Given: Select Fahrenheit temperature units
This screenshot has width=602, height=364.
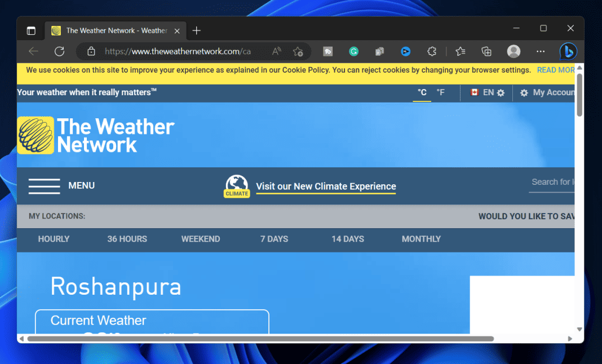Looking at the screenshot, I should (x=440, y=92).
